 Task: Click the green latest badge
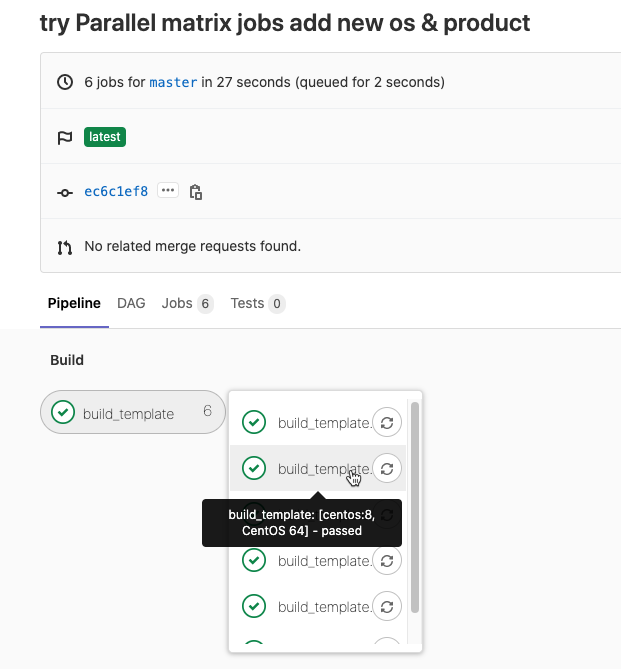coord(105,137)
